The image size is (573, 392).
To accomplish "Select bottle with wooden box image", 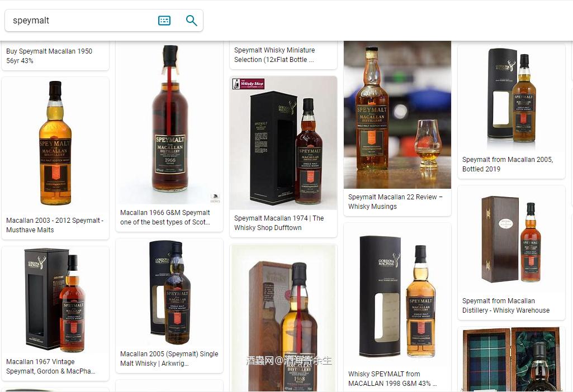I will 512,239.
